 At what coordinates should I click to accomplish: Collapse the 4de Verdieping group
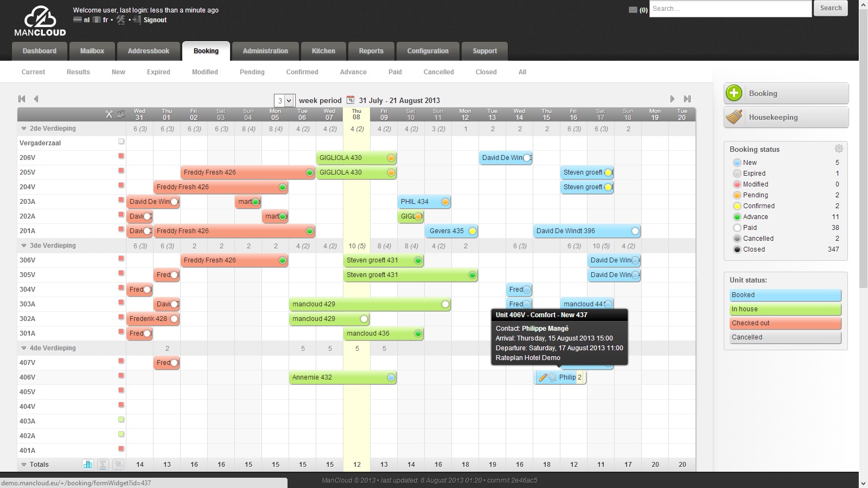click(x=24, y=348)
